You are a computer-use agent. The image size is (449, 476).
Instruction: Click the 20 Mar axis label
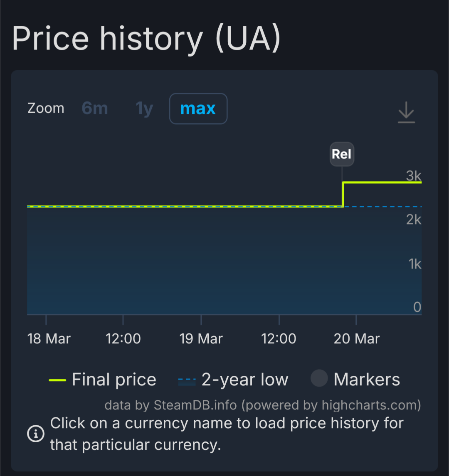[x=357, y=339]
